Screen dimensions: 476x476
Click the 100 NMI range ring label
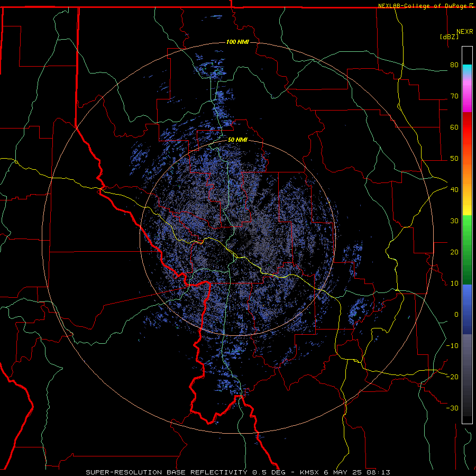pyautogui.click(x=237, y=42)
